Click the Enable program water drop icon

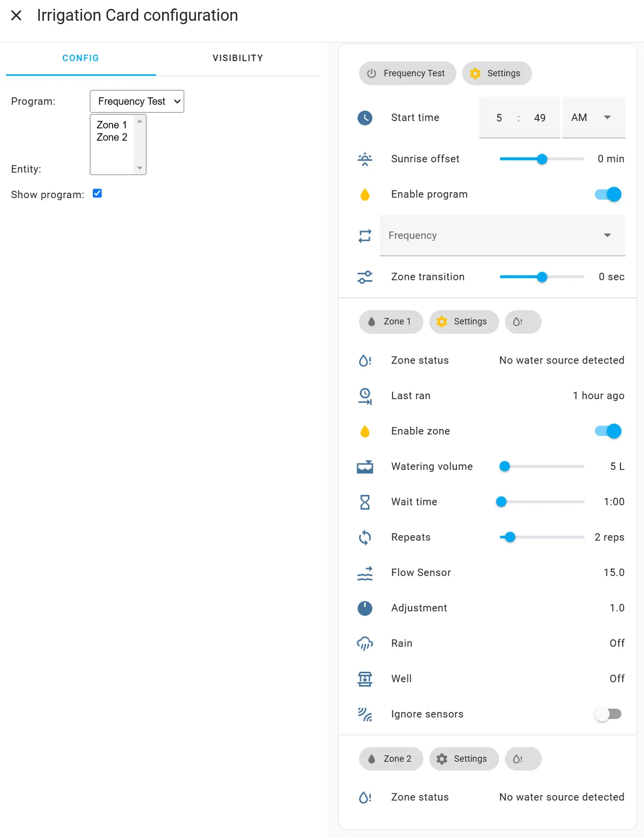click(365, 194)
